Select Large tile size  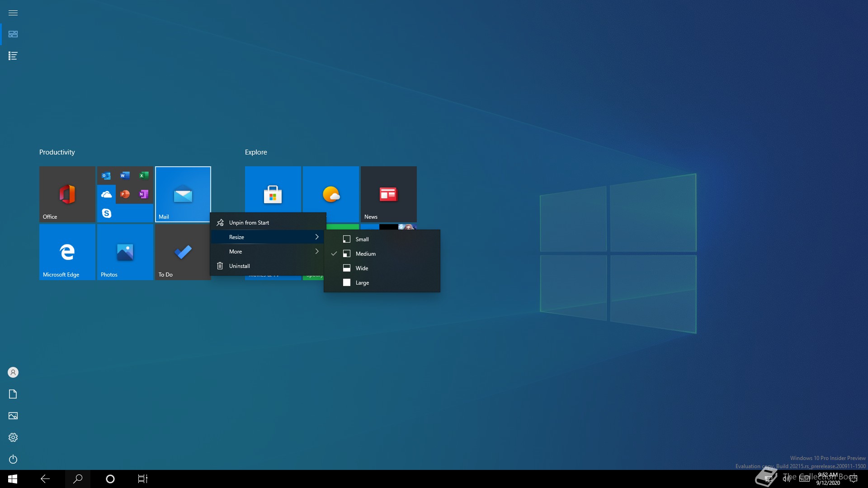coord(382,283)
